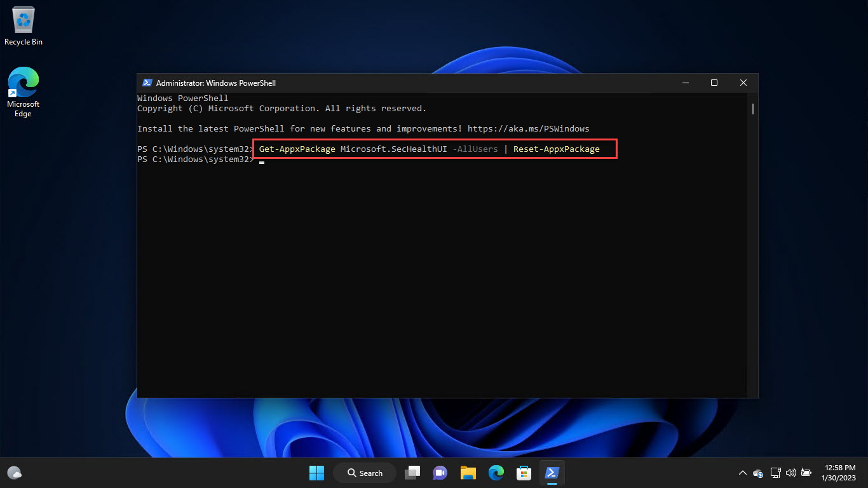Open network status from the system tray
868x488 pixels.
pyautogui.click(x=776, y=473)
